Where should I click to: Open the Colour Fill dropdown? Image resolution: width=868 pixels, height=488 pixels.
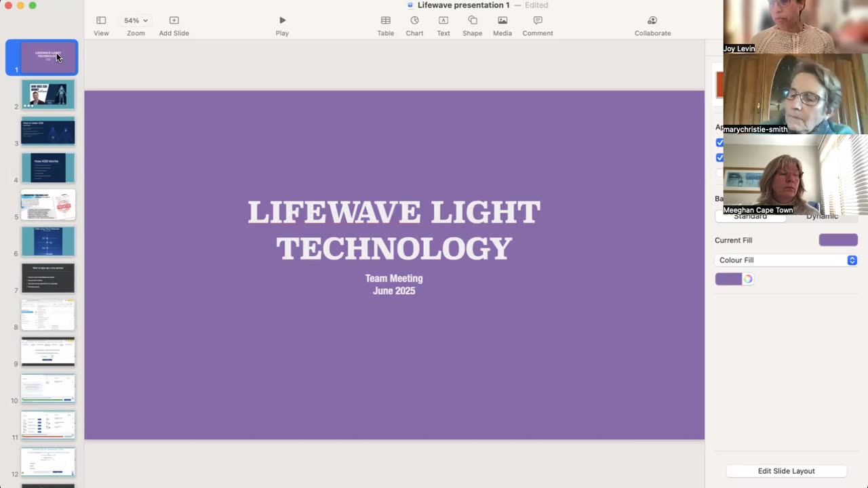click(x=787, y=260)
